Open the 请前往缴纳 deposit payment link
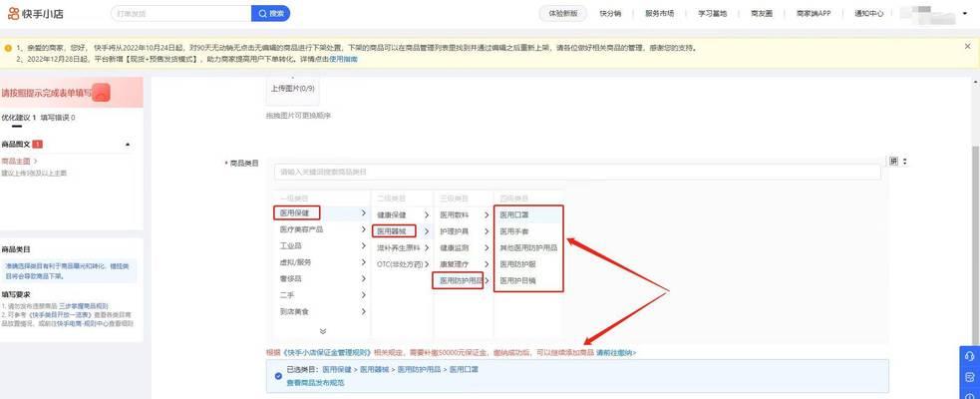The height and width of the screenshot is (399, 980). [x=616, y=353]
